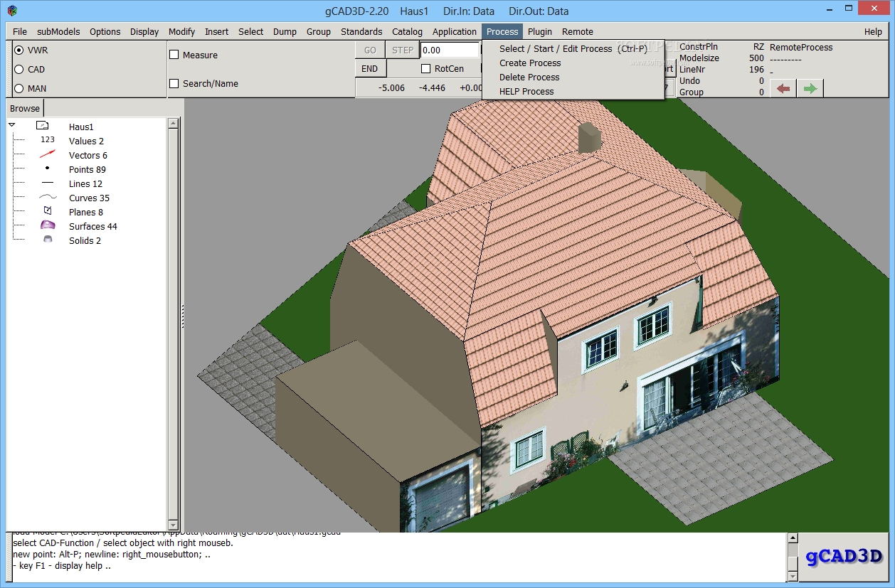Open the Select menu

250,31
